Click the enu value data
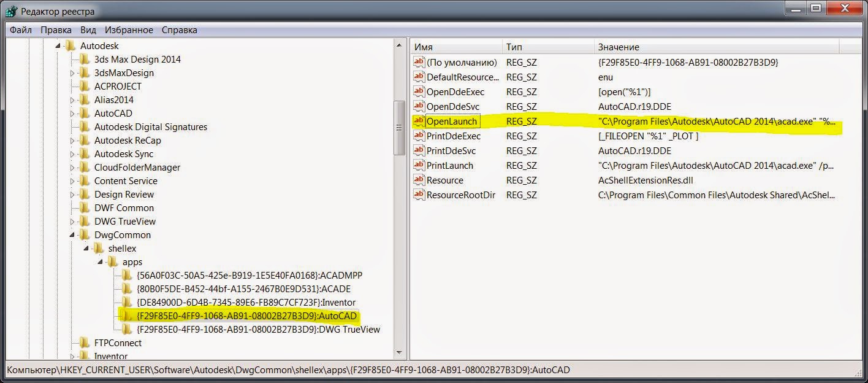Image resolution: width=868 pixels, height=383 pixels. click(x=606, y=77)
